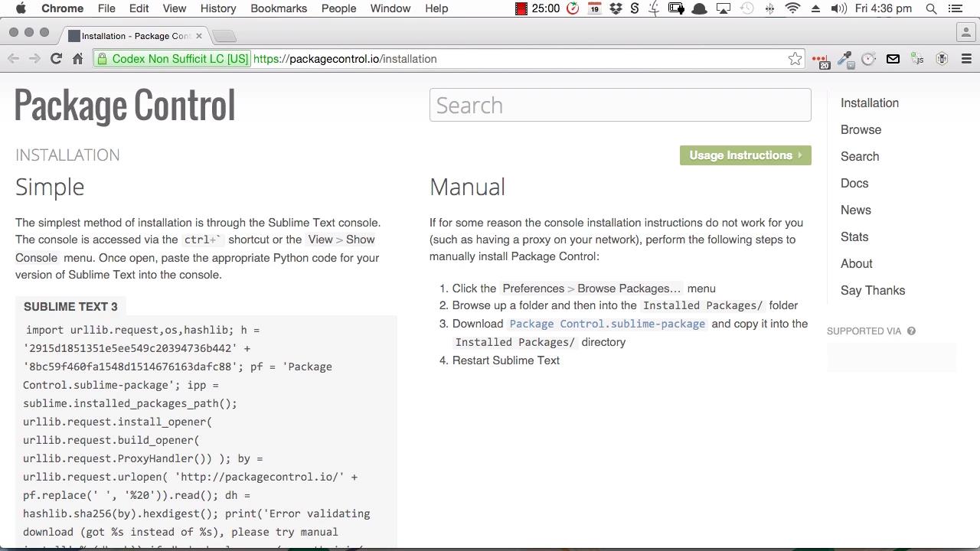The width and height of the screenshot is (980, 551).
Task: Open the Bookmarks menu
Action: pyautogui.click(x=279, y=8)
